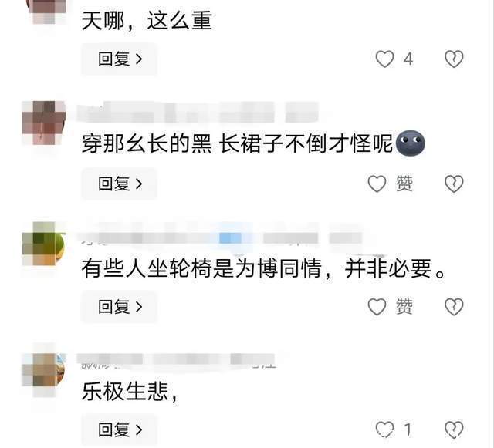
Task: Select the comment text '有些人坐轮椅是为博同情'
Action: (201, 268)
